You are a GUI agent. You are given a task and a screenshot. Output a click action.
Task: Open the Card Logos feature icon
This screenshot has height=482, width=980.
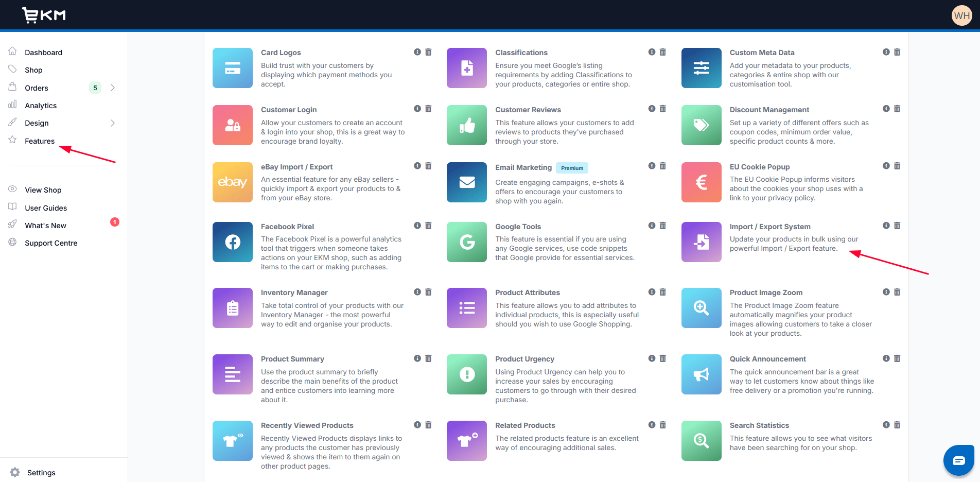(233, 68)
